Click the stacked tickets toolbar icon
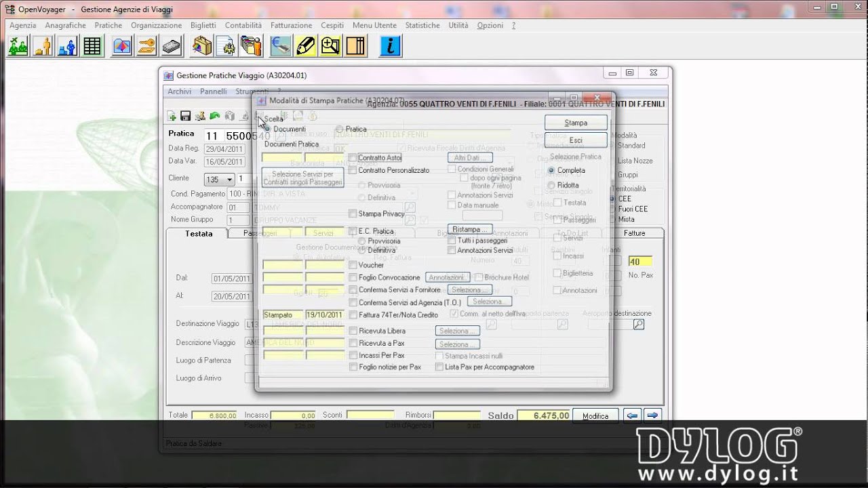The image size is (868, 488). pos(172,46)
